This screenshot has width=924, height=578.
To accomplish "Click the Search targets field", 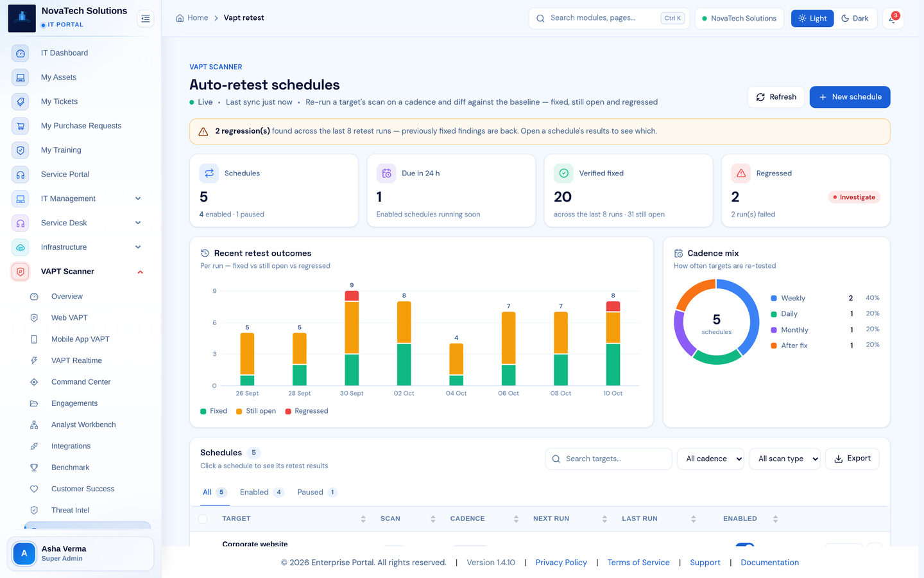I will (x=608, y=459).
